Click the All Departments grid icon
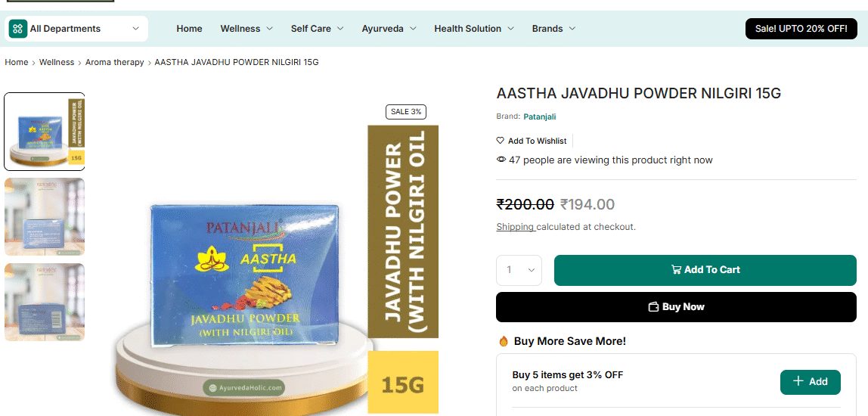868x416 pixels. click(18, 29)
